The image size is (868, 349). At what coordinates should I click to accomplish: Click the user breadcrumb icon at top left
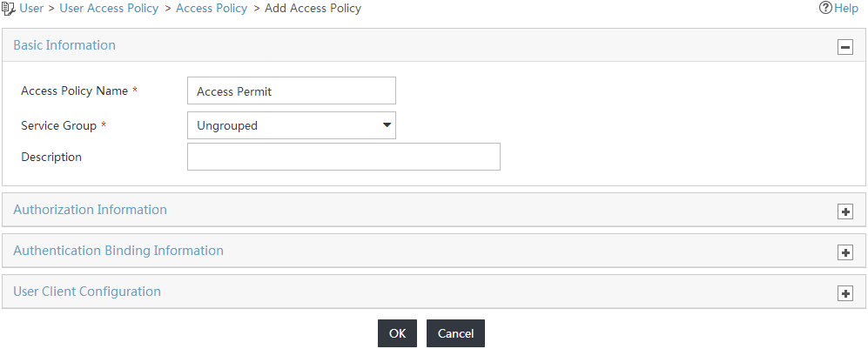pyautogui.click(x=9, y=9)
